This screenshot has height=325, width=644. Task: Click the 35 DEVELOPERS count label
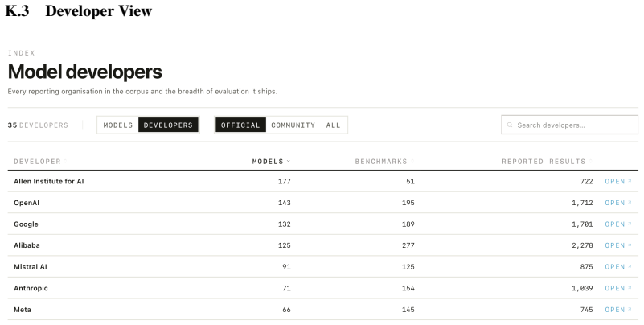click(38, 125)
